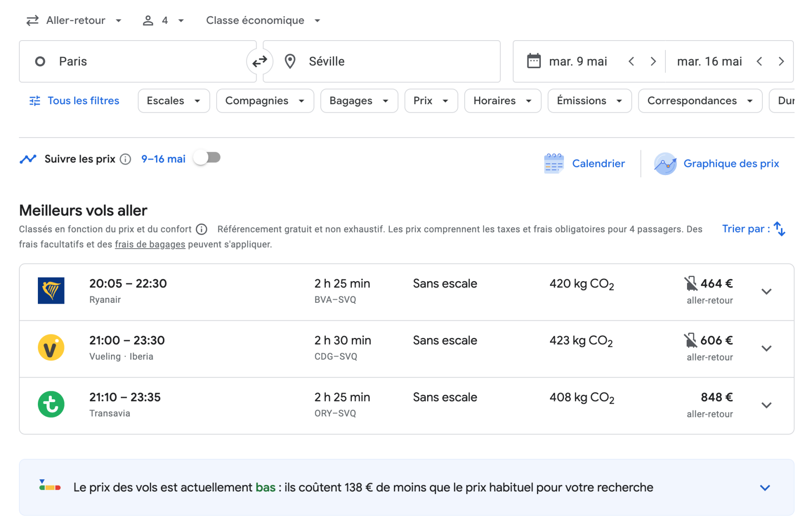This screenshot has height=532, width=812.
Task: Click the 408 kg CO2 emissions value
Action: 581,398
